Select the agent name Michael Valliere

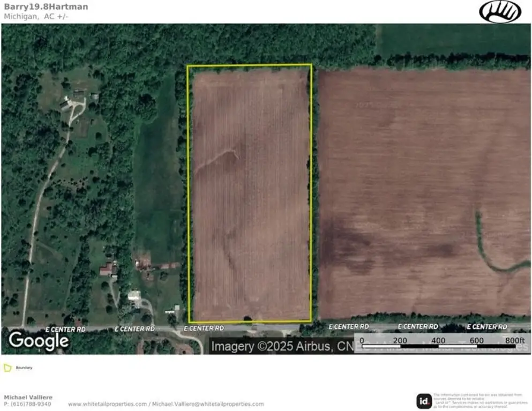28,397
